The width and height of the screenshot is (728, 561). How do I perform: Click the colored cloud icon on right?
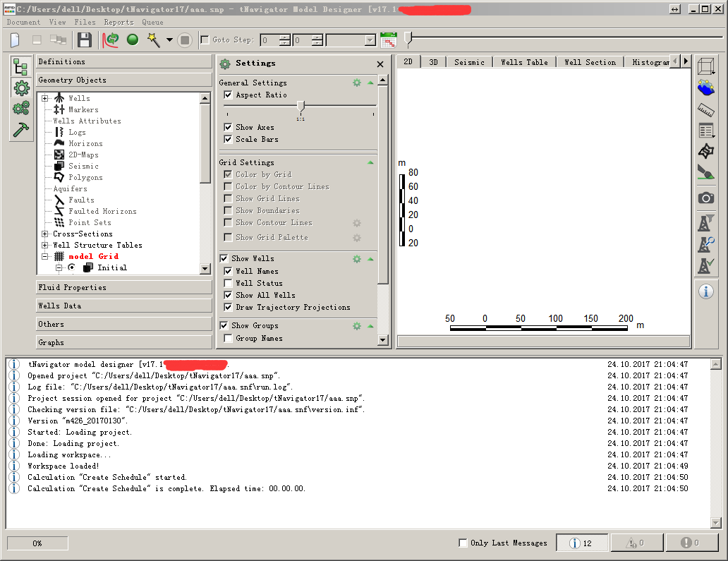[705, 88]
